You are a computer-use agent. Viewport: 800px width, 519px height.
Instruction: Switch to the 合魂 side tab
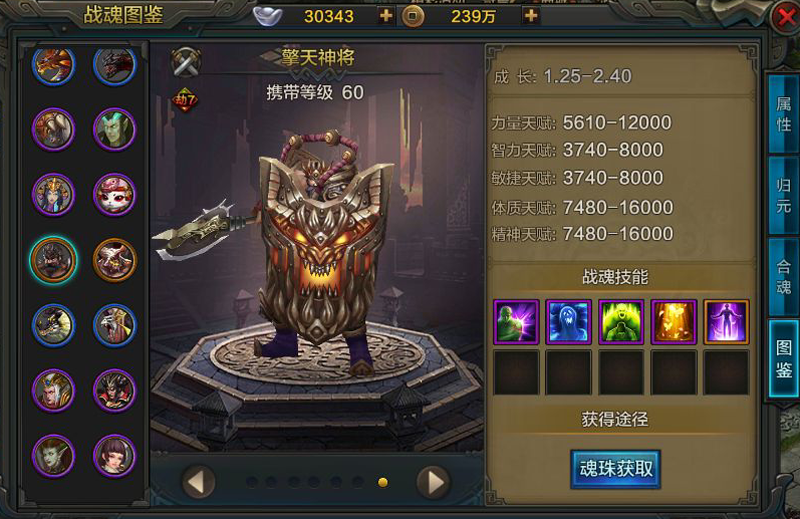[784, 277]
